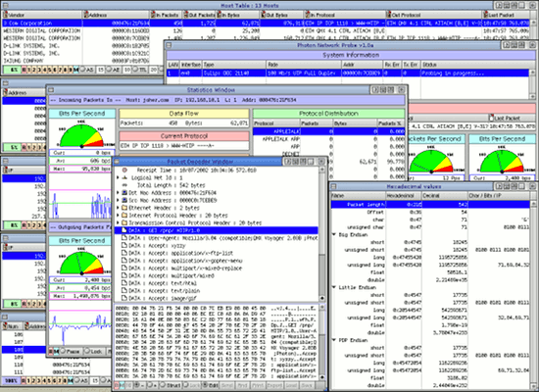Expand Src Mac Address tree node
The width and height of the screenshot is (539, 392).
click(x=119, y=200)
